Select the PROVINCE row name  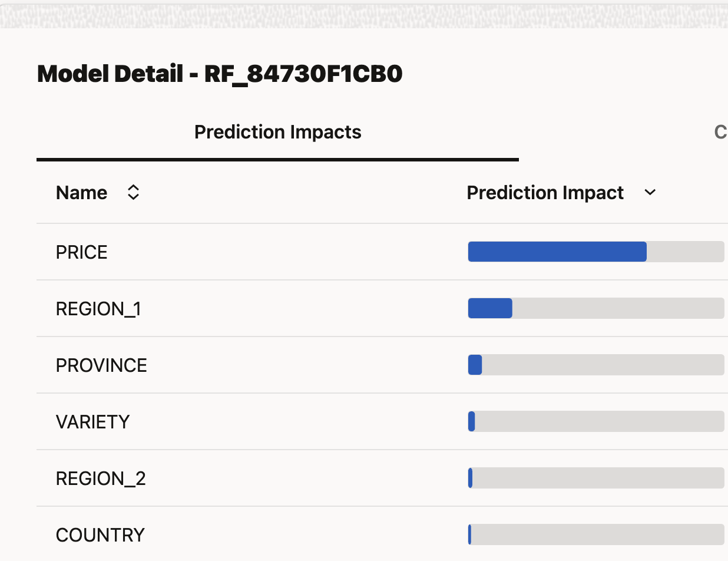(101, 365)
